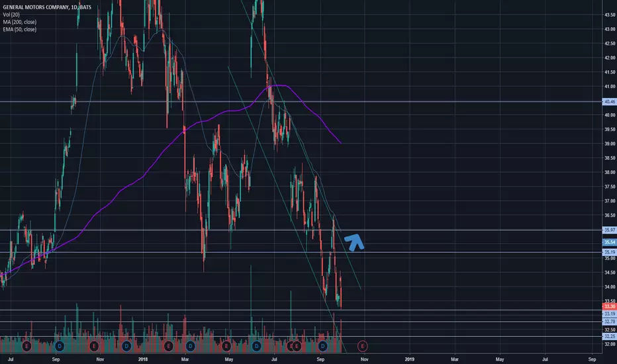This screenshot has width=617, height=364.
Task: Click the General Motors Company symbol title
Action: point(47,7)
